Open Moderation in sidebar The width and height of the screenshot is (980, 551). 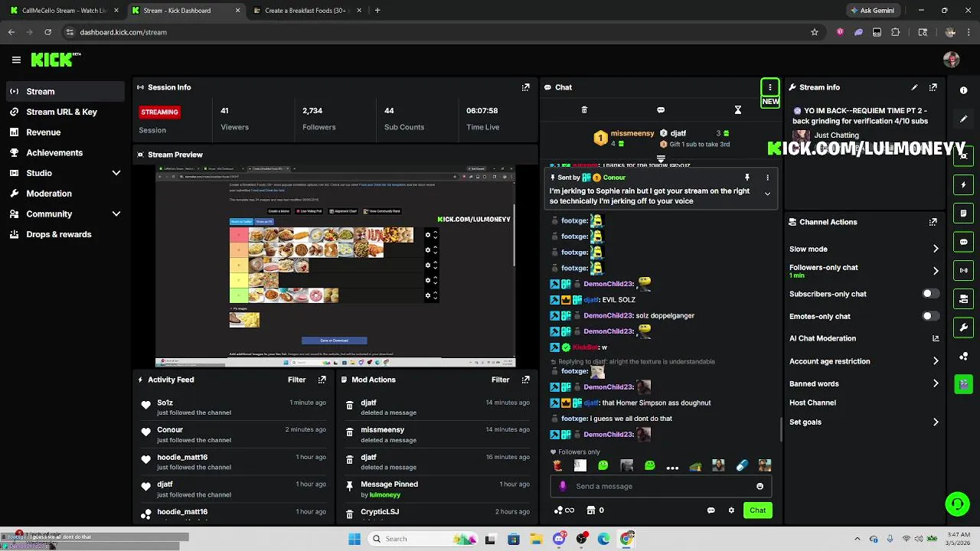[64, 194]
